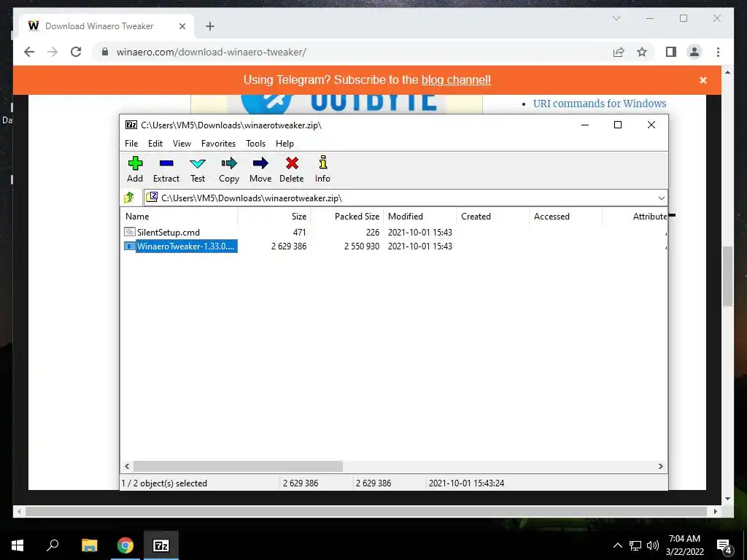The image size is (747, 560).
Task: Click the Chrome share page icon
Action: 619,52
